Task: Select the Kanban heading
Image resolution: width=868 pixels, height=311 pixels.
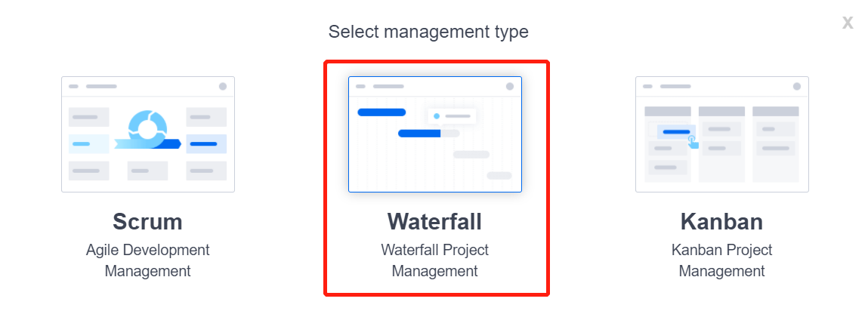Action: [x=721, y=221]
